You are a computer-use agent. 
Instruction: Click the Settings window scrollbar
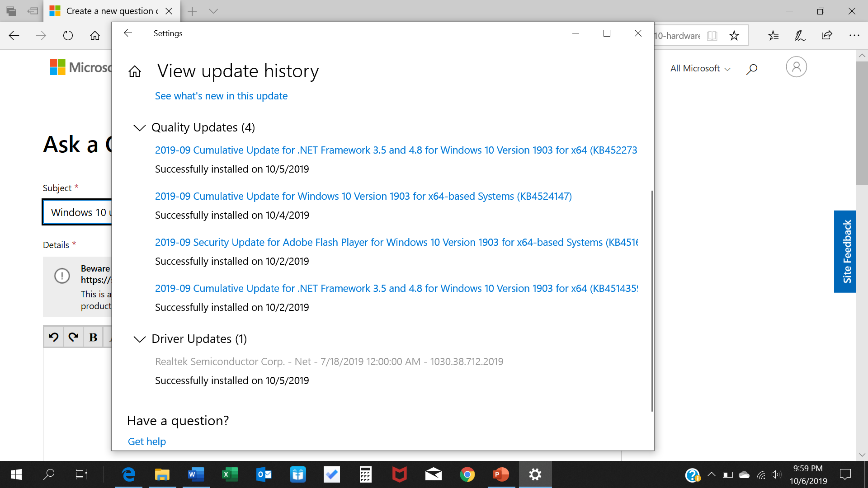(x=652, y=301)
